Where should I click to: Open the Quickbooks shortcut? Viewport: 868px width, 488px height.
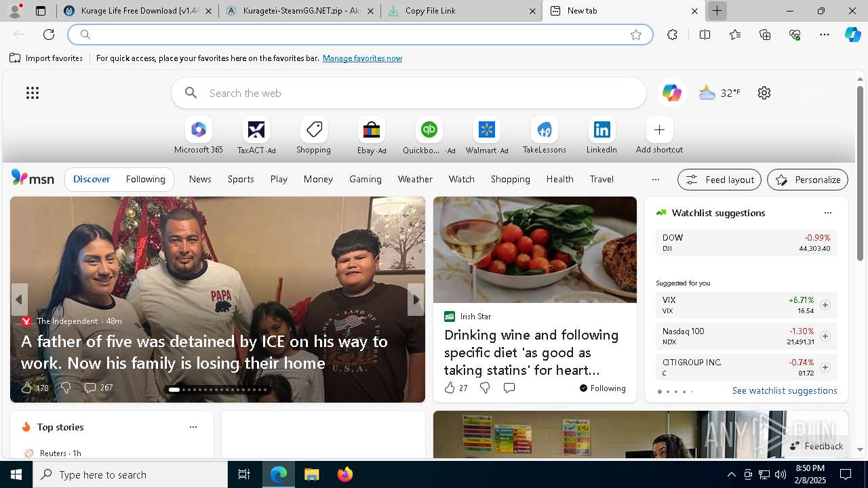pos(429,136)
